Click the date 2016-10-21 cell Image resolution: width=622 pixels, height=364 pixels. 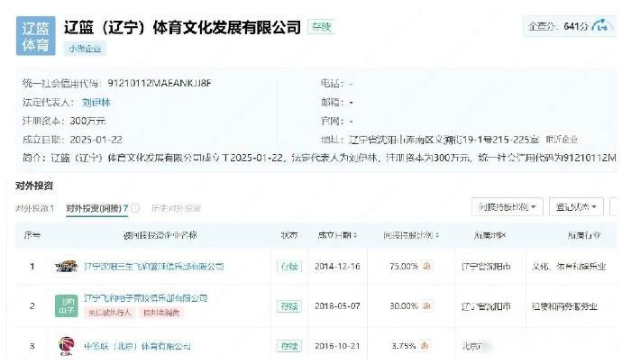(x=337, y=346)
